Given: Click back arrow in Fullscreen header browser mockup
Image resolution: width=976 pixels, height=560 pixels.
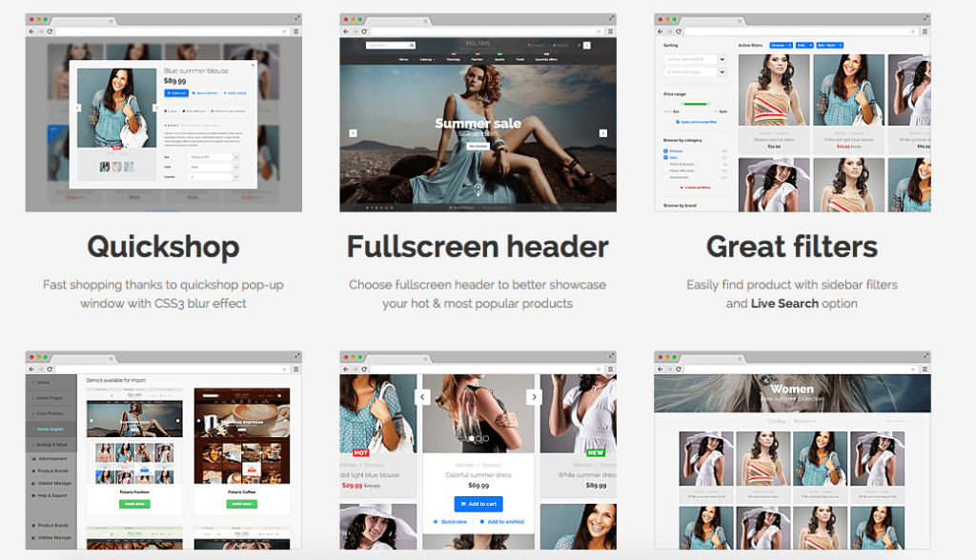Looking at the screenshot, I should [x=346, y=31].
